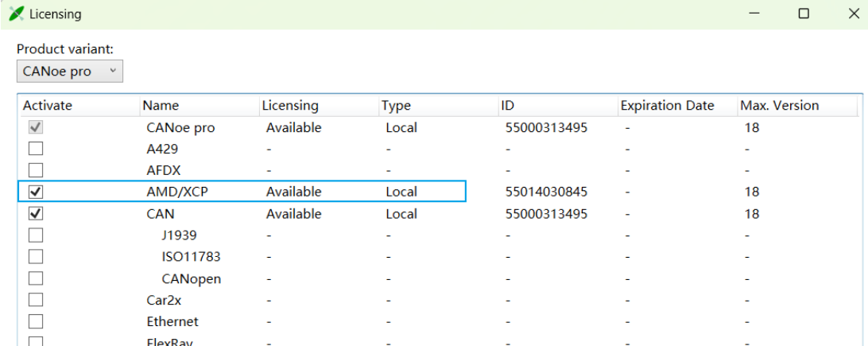
Task: Uncheck the AMD/XCP checkbox
Action: [36, 192]
